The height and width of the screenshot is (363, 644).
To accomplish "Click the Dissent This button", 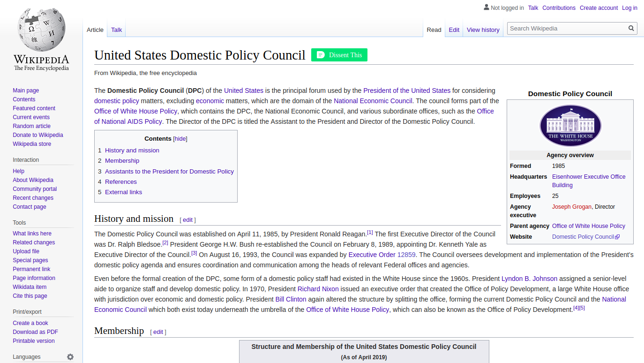I will [x=339, y=55].
